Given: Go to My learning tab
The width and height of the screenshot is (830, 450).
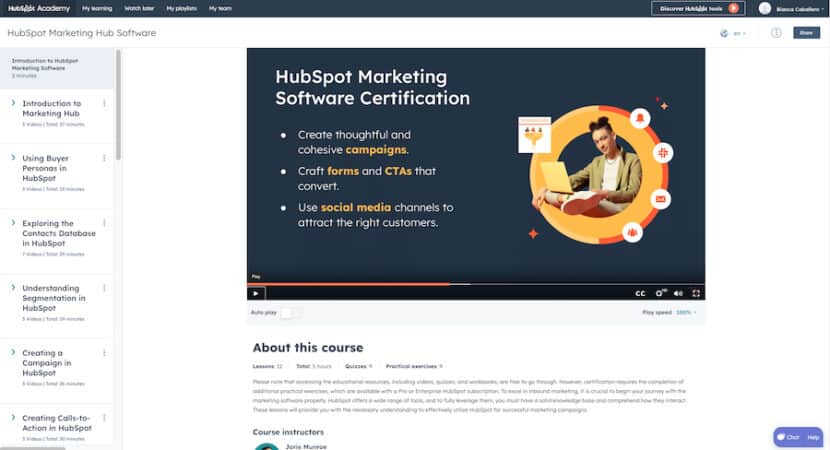Looking at the screenshot, I should tap(97, 8).
